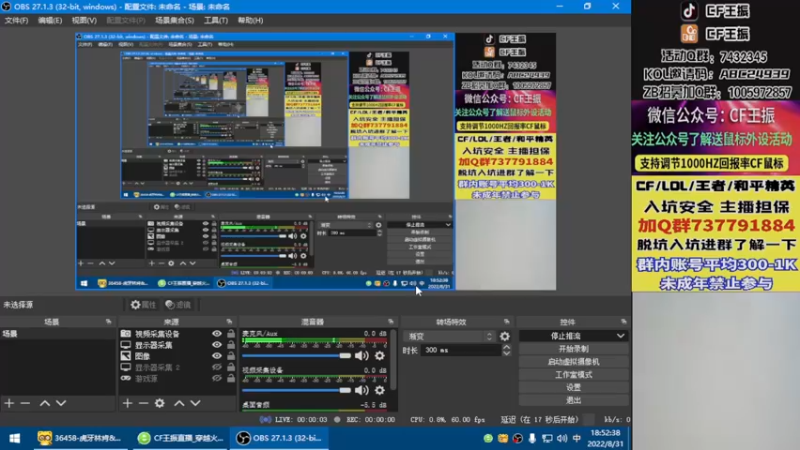Screen dimensions: 800x450
Task: Enable 工作室模式 studio mode
Action: 573,374
